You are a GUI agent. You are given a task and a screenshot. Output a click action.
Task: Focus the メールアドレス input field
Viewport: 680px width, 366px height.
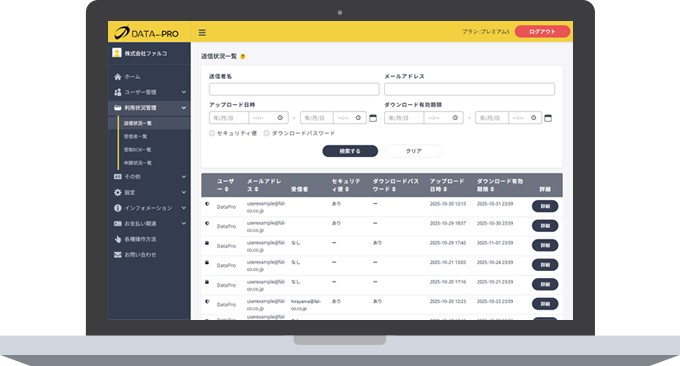click(469, 89)
